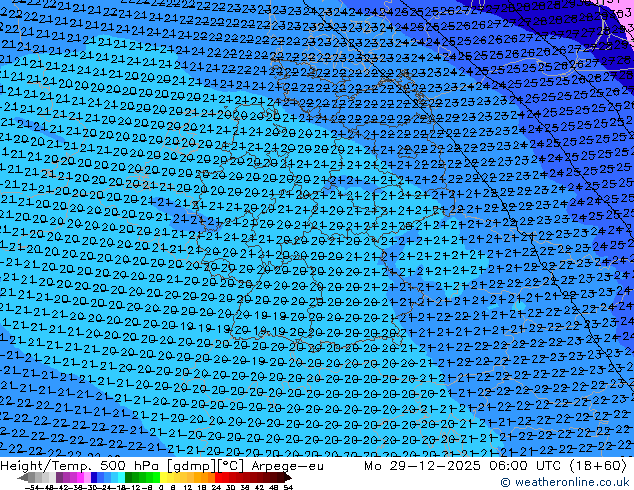The height and width of the screenshot is (490, 634).
Task: Click the '-54' legend scale value
Action: (x=32, y=488)
